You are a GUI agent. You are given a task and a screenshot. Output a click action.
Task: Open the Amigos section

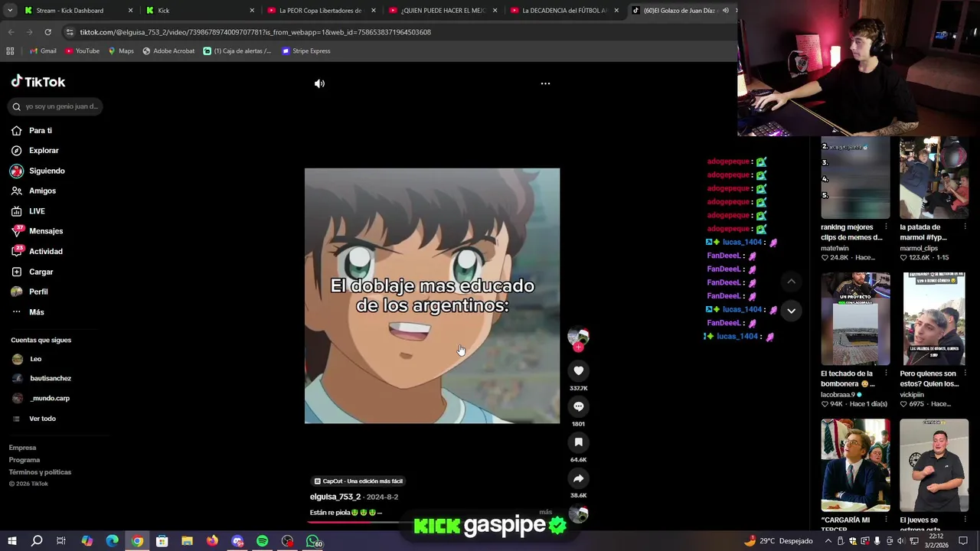point(34,191)
